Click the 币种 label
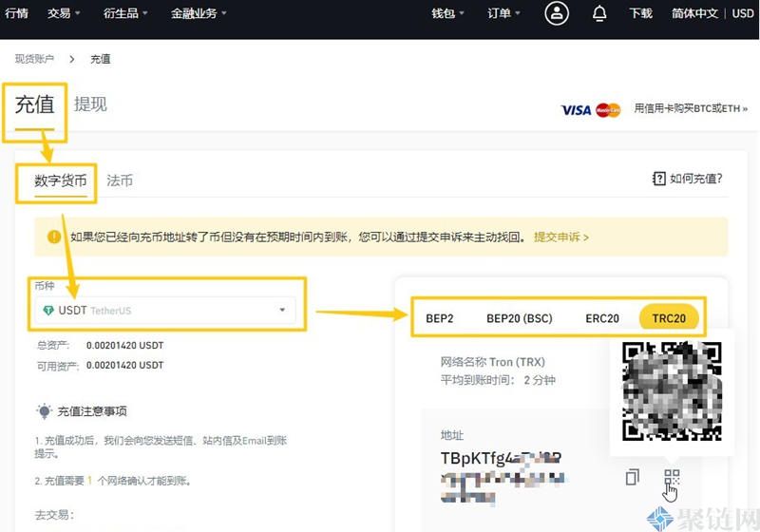 pyautogui.click(x=44, y=286)
